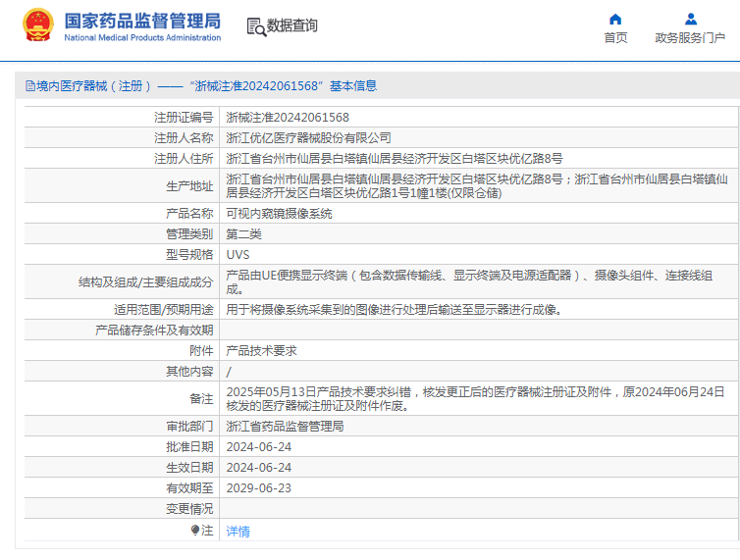
Task: Click the 备注 row label
Action: pyautogui.click(x=201, y=398)
